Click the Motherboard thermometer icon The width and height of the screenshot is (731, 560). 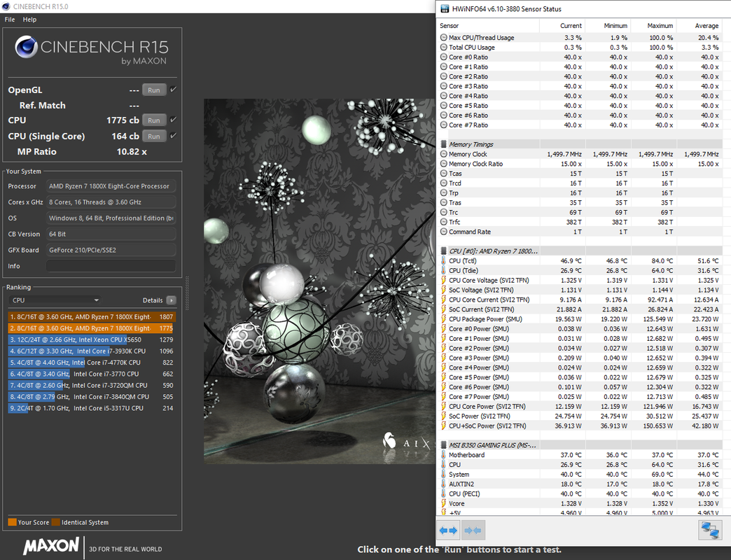pos(443,455)
